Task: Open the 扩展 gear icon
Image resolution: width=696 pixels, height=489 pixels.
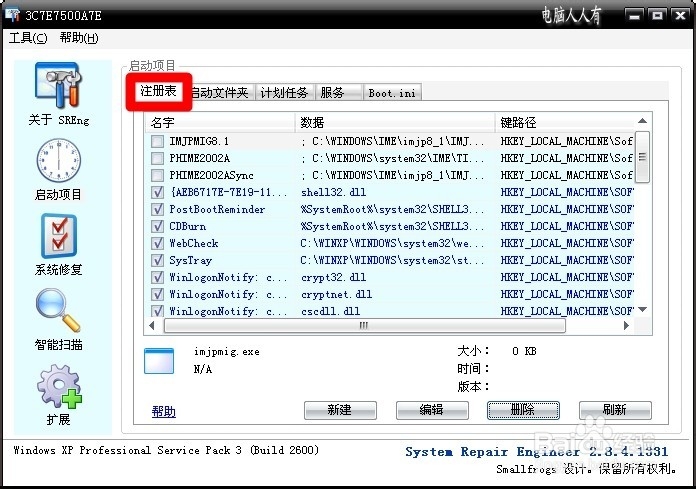Action: click(59, 386)
